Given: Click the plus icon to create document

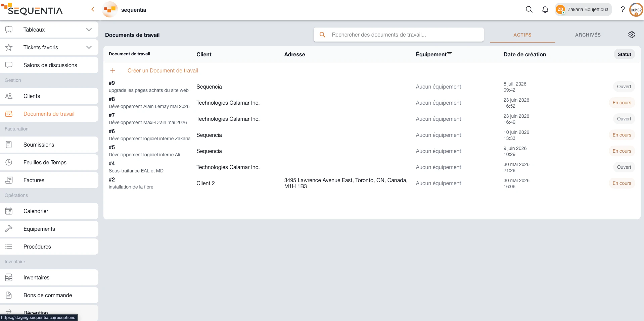Looking at the screenshot, I should click(x=113, y=70).
